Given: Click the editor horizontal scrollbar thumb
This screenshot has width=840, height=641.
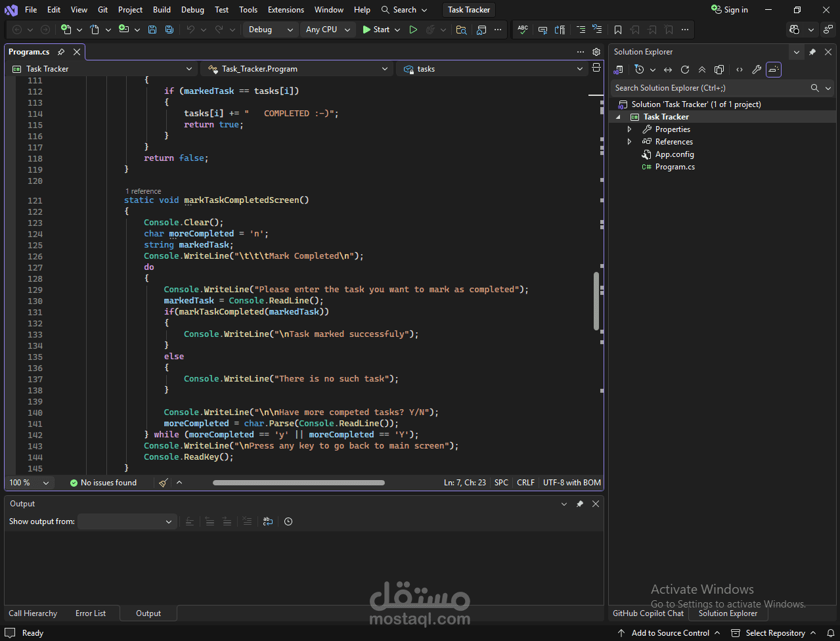Looking at the screenshot, I should pos(299,483).
